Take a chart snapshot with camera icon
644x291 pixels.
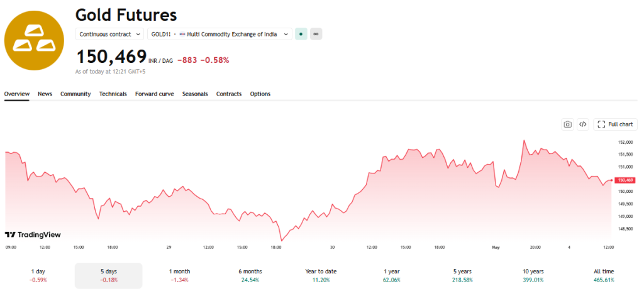click(568, 124)
